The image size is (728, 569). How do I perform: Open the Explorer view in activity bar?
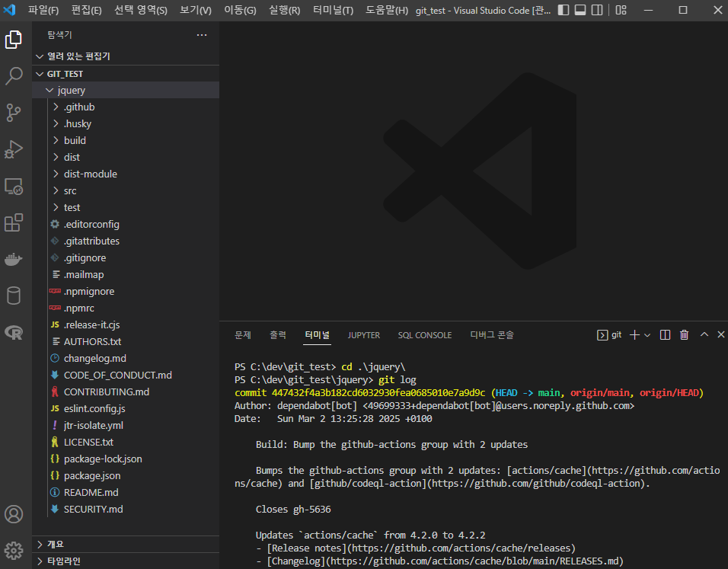tap(14, 40)
